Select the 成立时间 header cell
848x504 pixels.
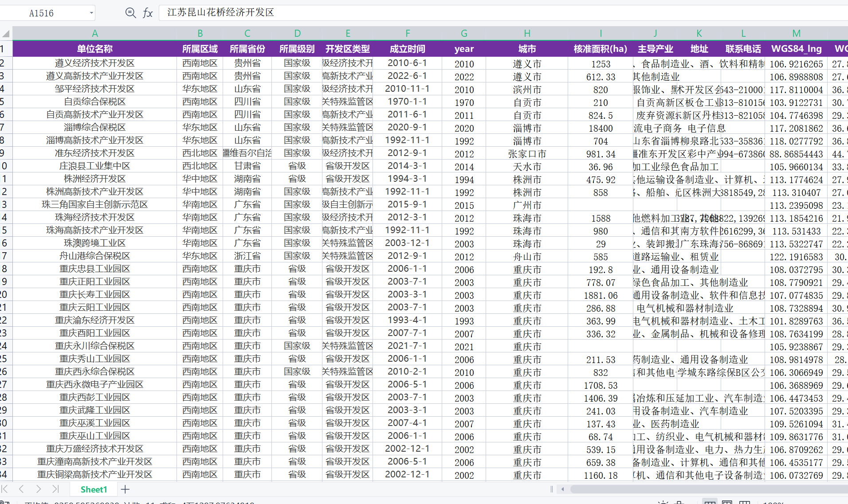pos(407,49)
